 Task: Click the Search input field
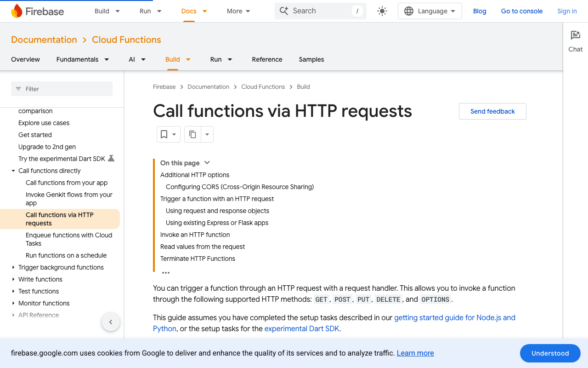321,11
